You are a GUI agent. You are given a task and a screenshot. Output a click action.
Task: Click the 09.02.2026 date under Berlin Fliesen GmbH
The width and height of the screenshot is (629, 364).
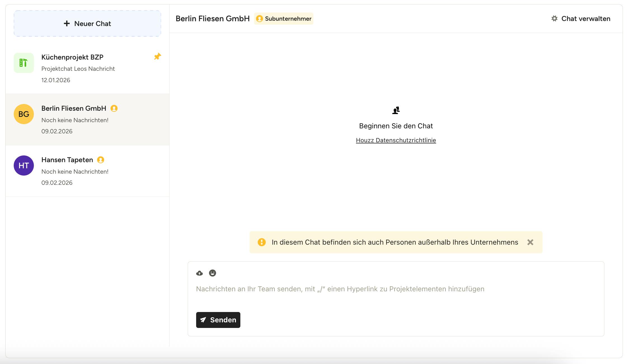[57, 131]
